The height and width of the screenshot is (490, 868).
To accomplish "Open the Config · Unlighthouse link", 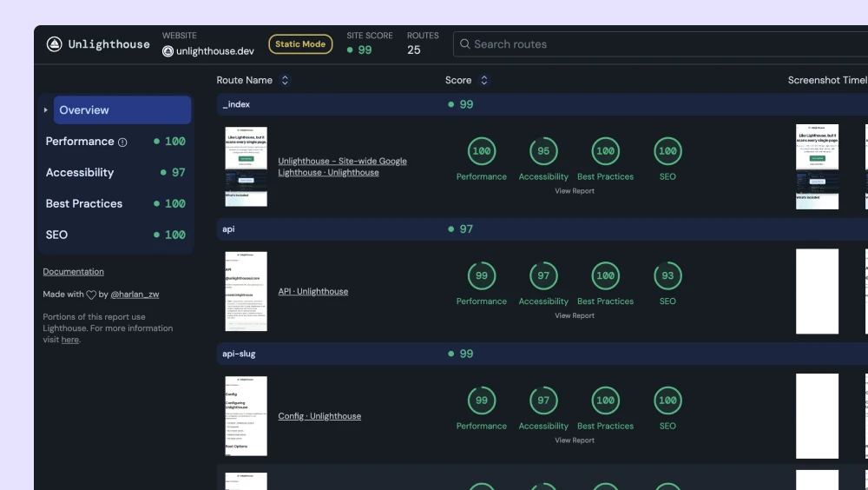I will tap(319, 416).
